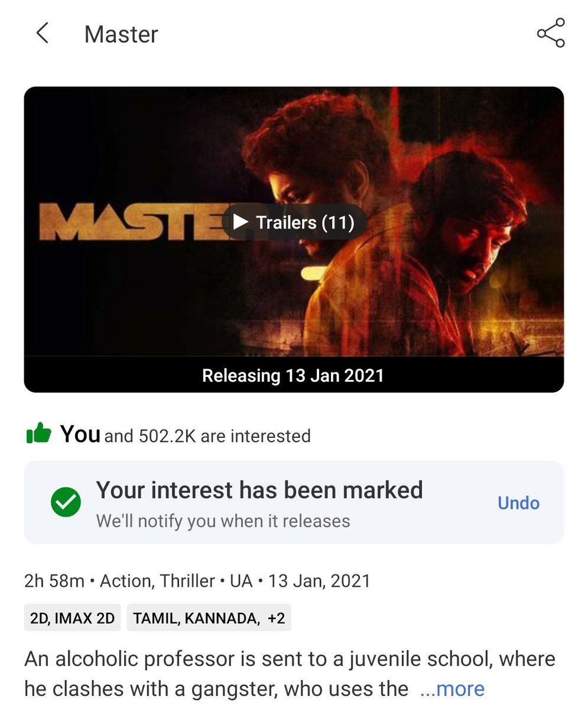Expand the TAMIL, KANNADA +2 languages chip
Image resolution: width=588 pixels, height=709 pixels.
(209, 619)
